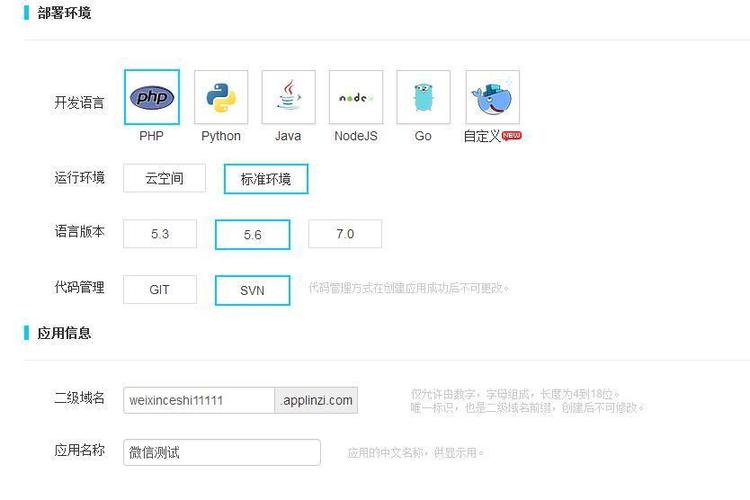Click the .applinzi.com domain suffix
Viewport: 750px width, 500px height.
[x=316, y=400]
